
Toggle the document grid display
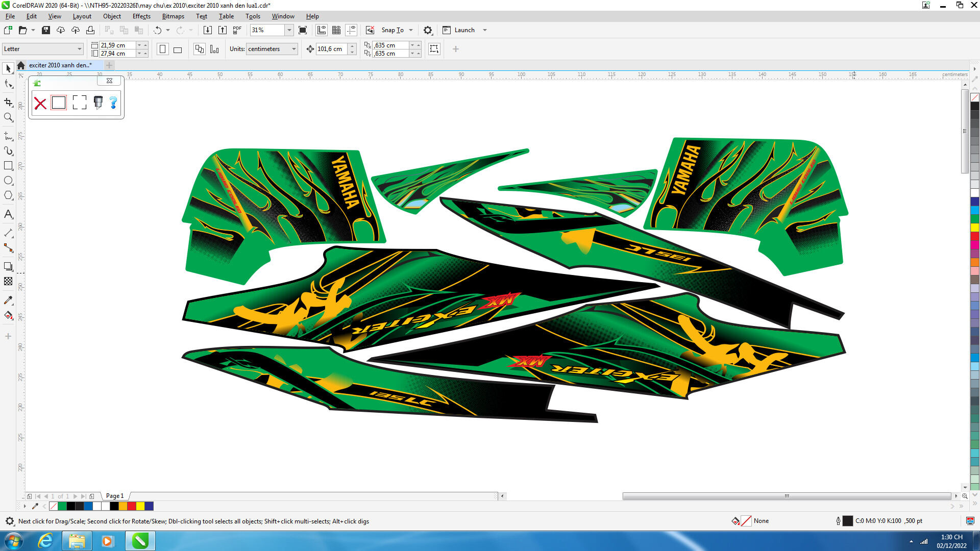click(x=336, y=30)
